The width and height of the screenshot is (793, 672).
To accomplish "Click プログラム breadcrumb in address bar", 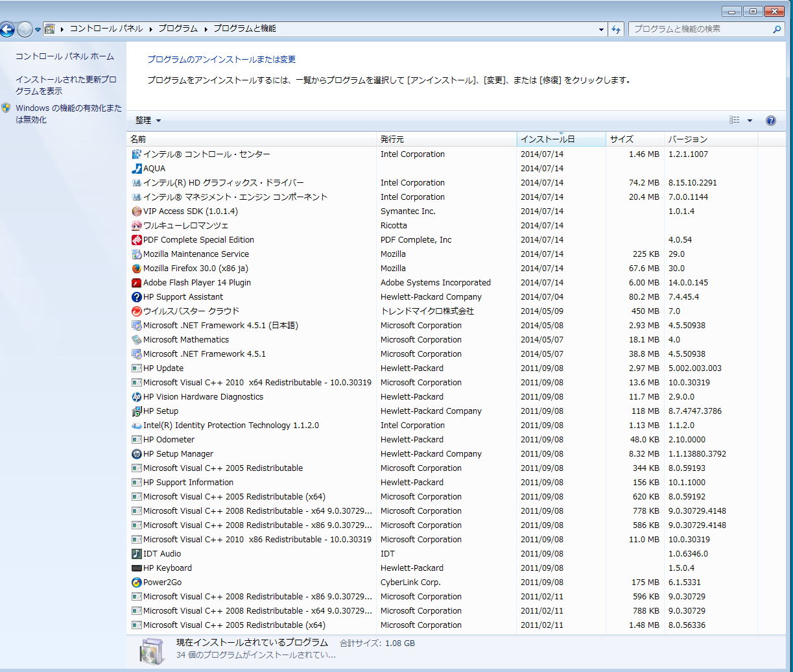I will point(178,29).
